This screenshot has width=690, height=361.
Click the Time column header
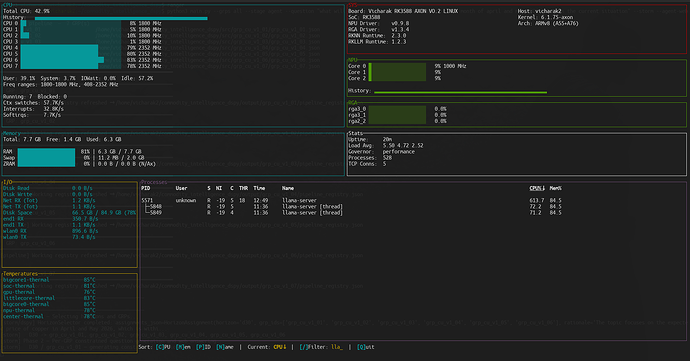[x=259, y=188]
